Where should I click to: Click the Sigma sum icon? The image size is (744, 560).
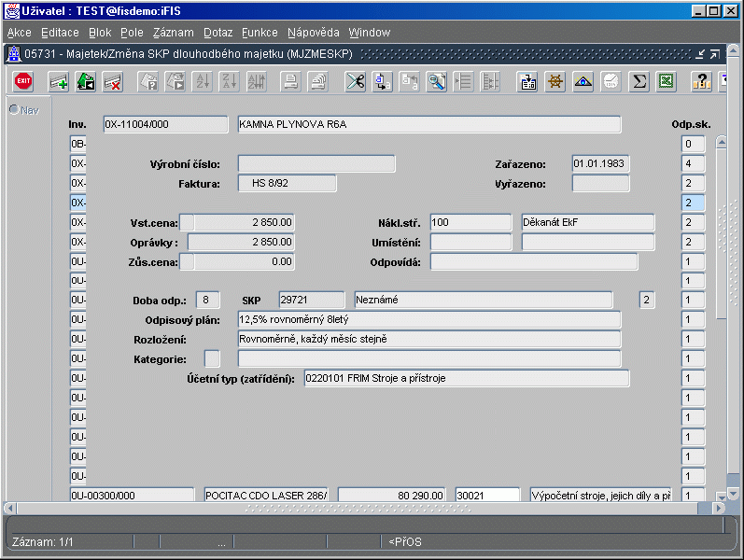639,81
